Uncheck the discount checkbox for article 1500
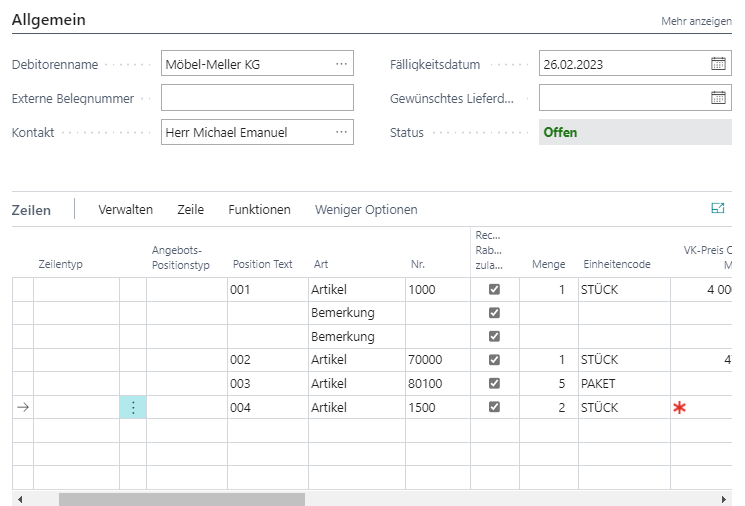 pyautogui.click(x=494, y=407)
